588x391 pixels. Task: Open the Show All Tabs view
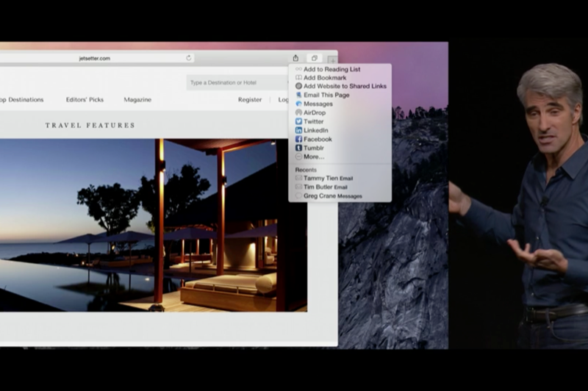pos(314,58)
